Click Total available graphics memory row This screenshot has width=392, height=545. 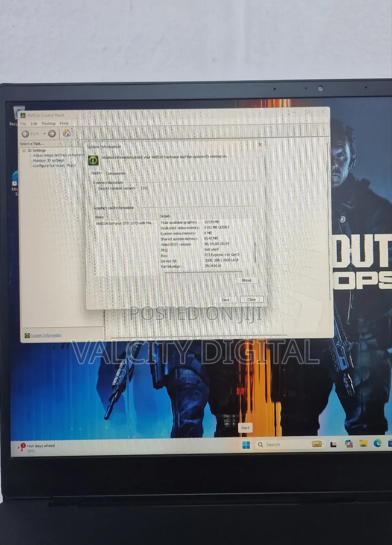pos(190,222)
